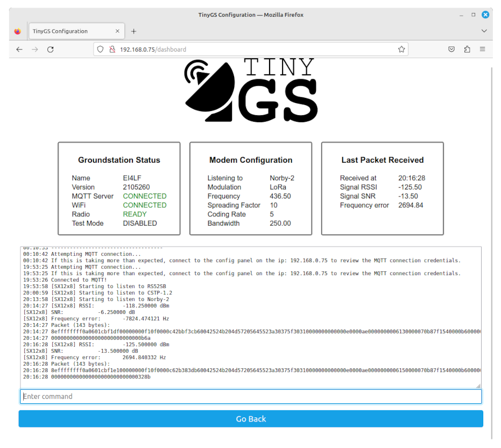Click the MQTT Server CONNECTED status

click(x=145, y=196)
